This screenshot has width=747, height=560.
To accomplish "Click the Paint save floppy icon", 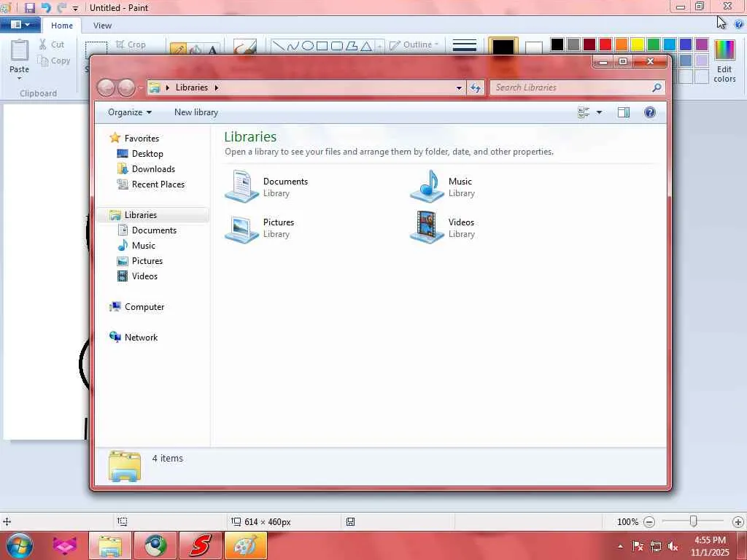I will (x=29, y=7).
